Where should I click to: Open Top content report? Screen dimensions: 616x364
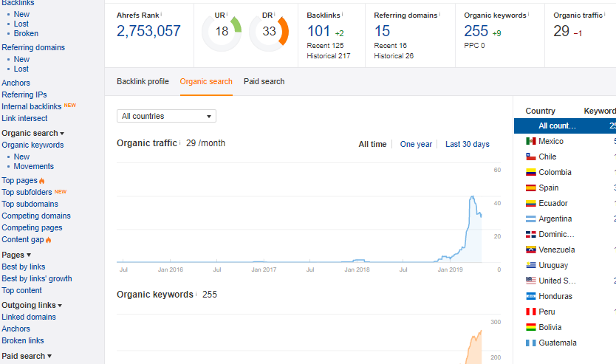click(21, 290)
